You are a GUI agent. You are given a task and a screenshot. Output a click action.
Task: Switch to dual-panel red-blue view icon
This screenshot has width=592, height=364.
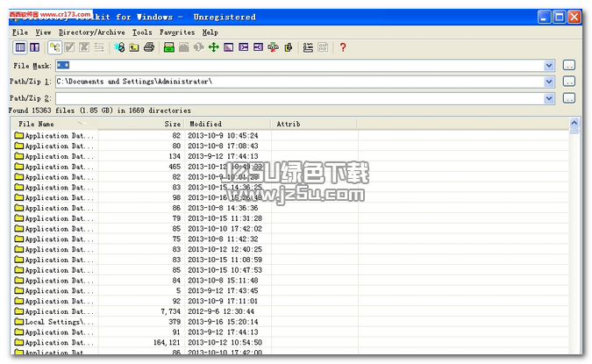pyautogui.click(x=35, y=47)
